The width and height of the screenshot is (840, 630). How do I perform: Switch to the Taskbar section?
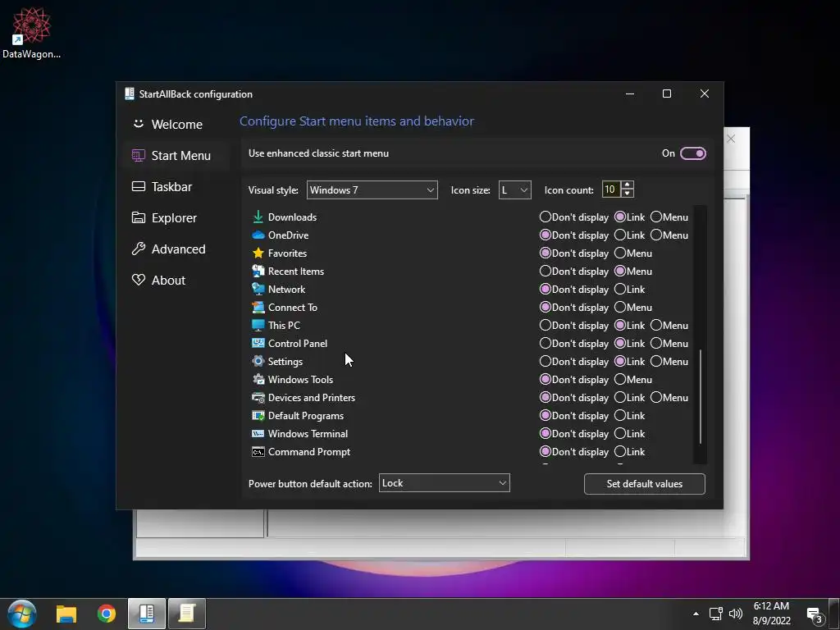point(176,187)
